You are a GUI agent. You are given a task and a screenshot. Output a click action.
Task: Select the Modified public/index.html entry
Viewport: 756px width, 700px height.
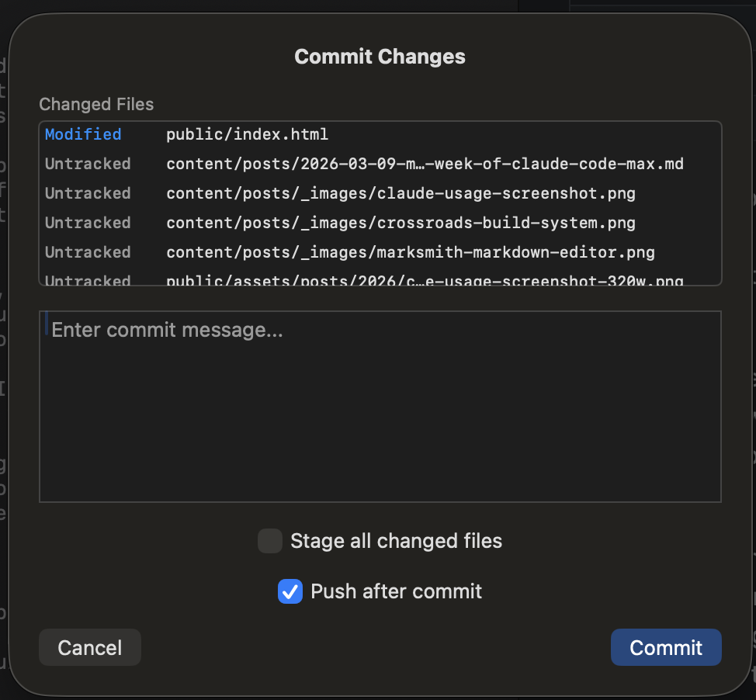click(x=247, y=134)
